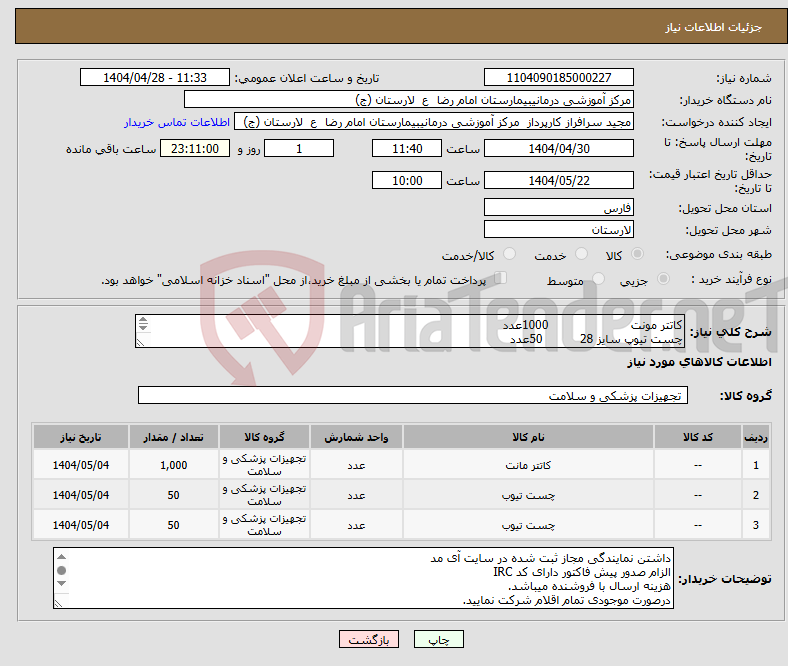The width and height of the screenshot is (788, 666).
Task: Click چست تیوب name in row 2
Action: click(x=528, y=495)
